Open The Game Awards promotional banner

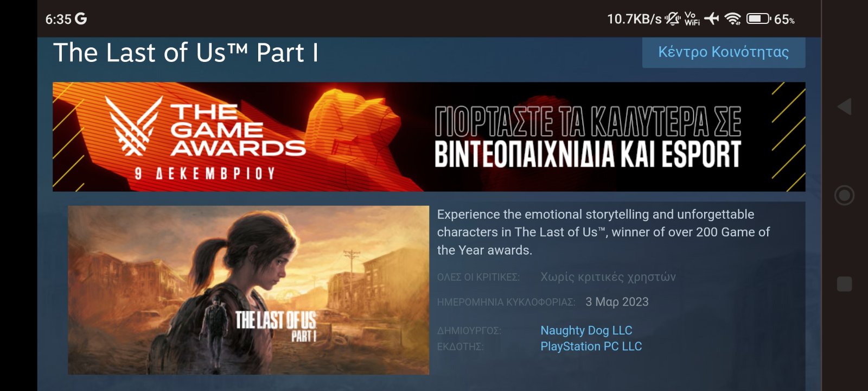[x=429, y=137]
